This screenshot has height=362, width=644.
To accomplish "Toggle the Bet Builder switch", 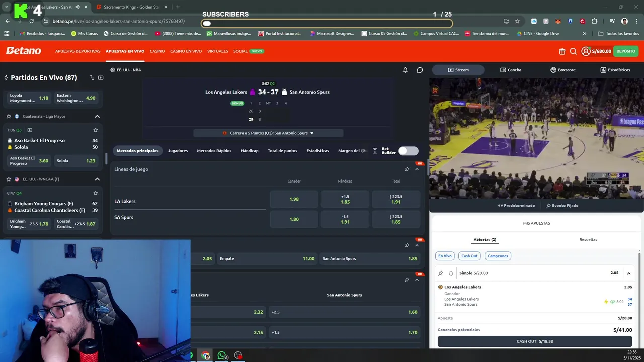I will [408, 151].
